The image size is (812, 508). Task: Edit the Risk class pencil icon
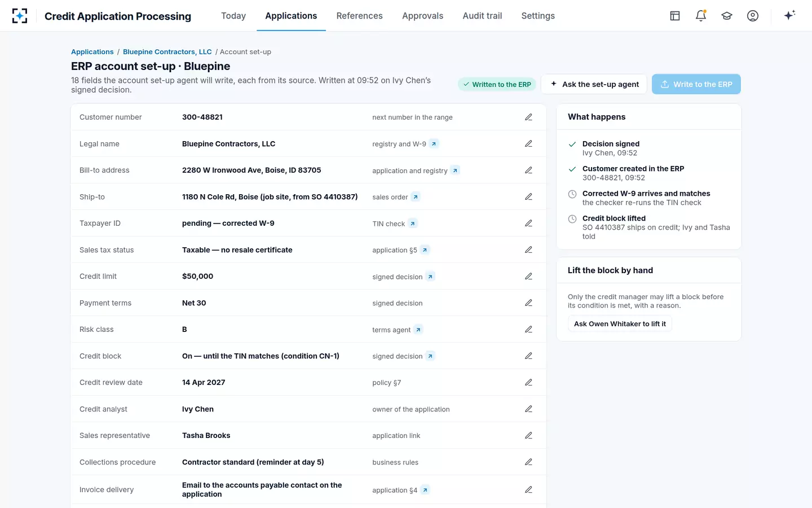pyautogui.click(x=528, y=329)
